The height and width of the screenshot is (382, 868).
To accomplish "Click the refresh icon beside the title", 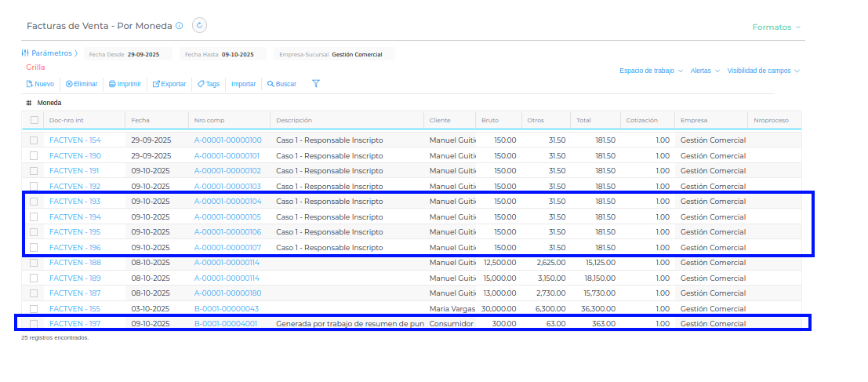I will pos(199,26).
